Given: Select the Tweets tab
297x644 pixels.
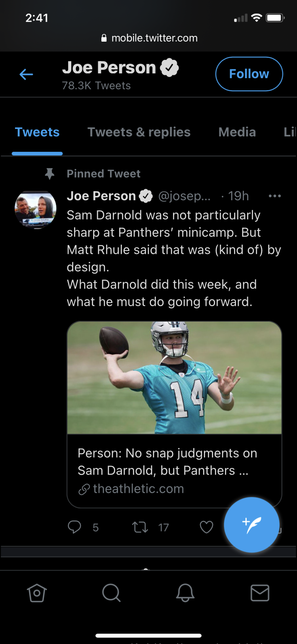Looking at the screenshot, I should click(37, 132).
